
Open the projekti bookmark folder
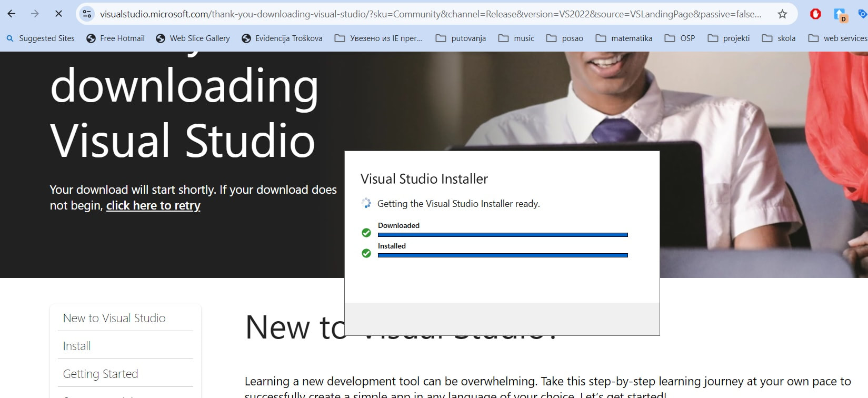(729, 38)
